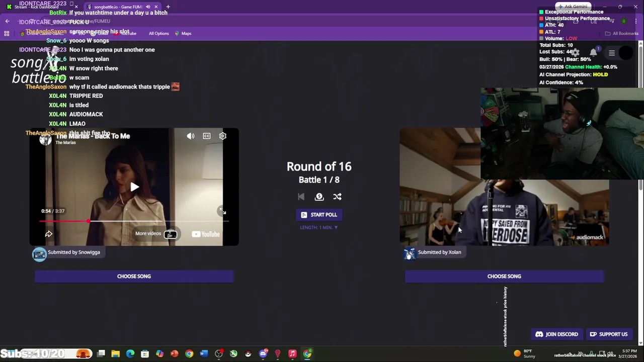Seek using the video's red progress bar
Screen dimensions: 644x362
[134, 221]
